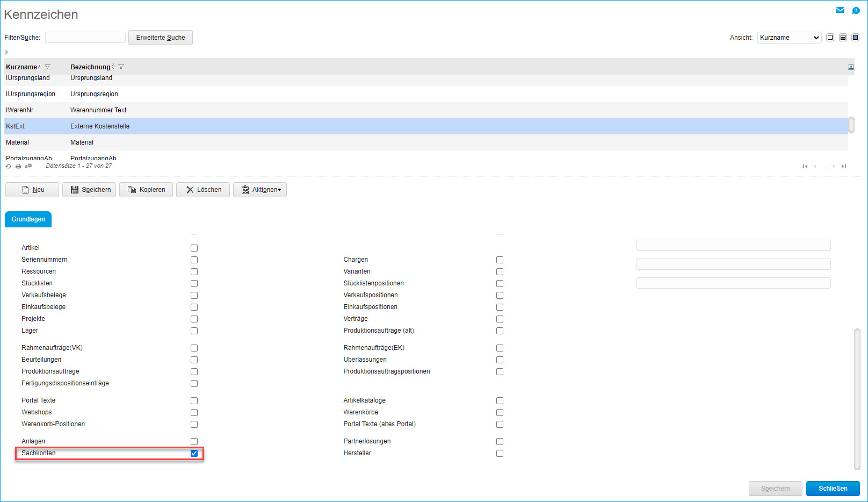Select the Grundlagen tab
The width and height of the screenshot is (868, 502).
coord(28,219)
